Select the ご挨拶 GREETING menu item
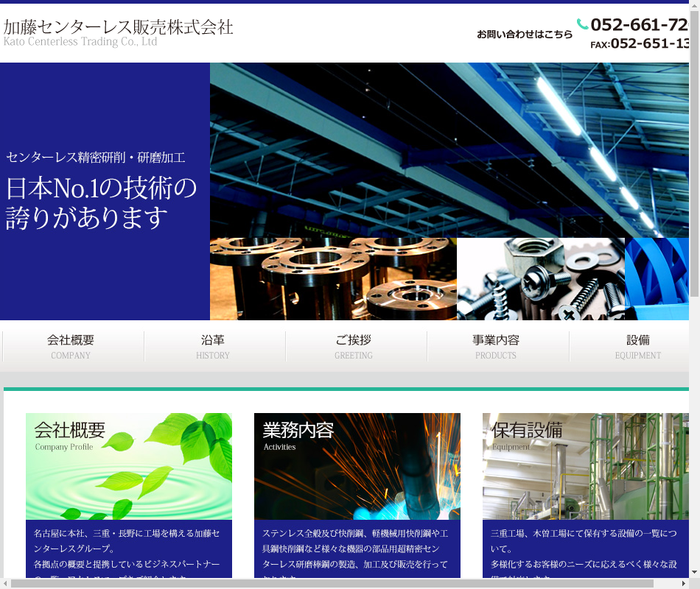 click(x=354, y=347)
